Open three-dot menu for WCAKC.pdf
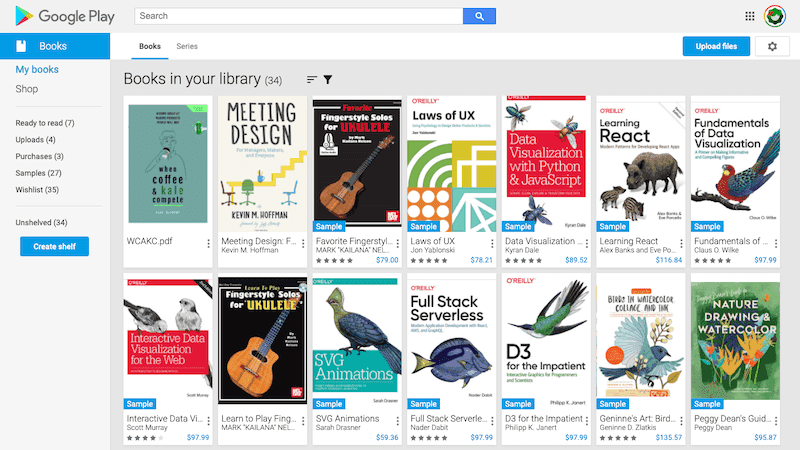 point(208,244)
